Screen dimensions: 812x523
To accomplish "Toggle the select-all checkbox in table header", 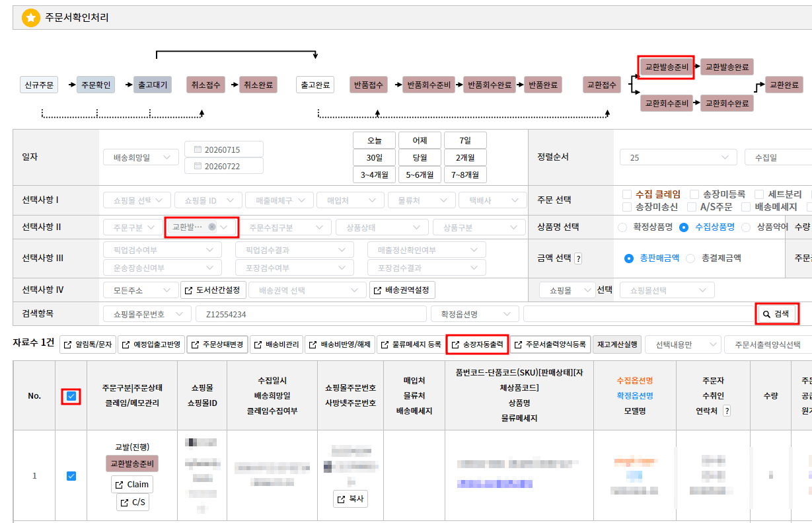I will point(71,396).
